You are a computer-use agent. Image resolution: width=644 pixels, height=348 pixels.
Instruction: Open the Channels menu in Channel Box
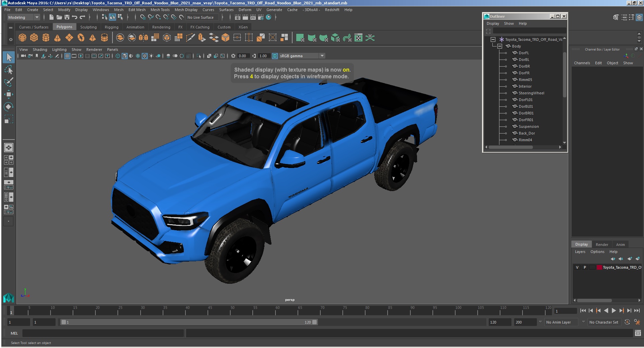point(582,63)
